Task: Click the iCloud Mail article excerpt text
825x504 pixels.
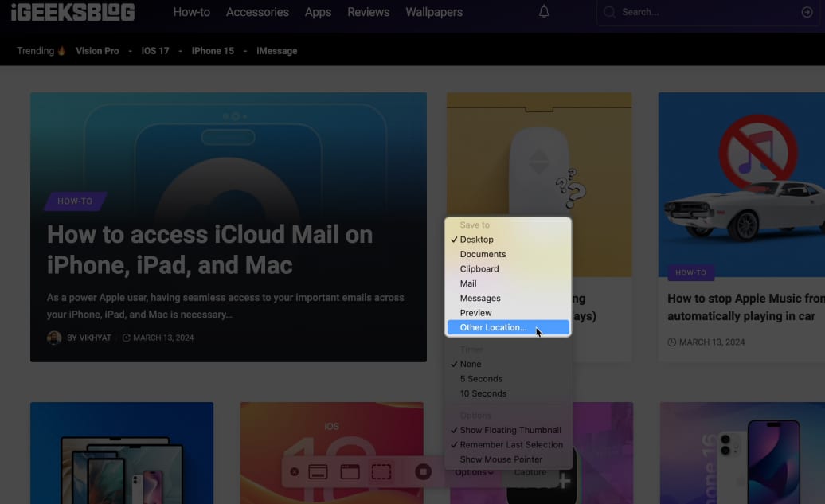Action: tap(225, 306)
